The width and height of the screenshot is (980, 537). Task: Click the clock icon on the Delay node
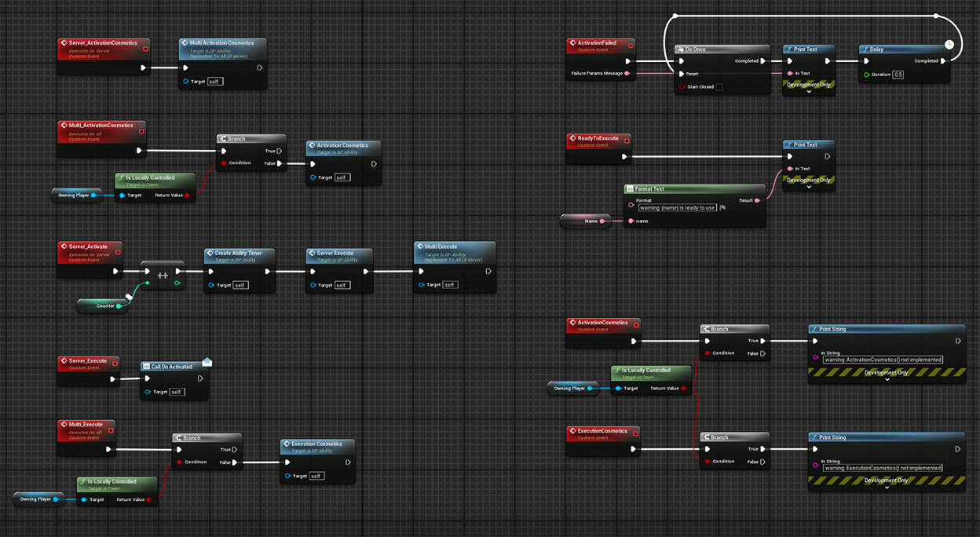tap(949, 44)
